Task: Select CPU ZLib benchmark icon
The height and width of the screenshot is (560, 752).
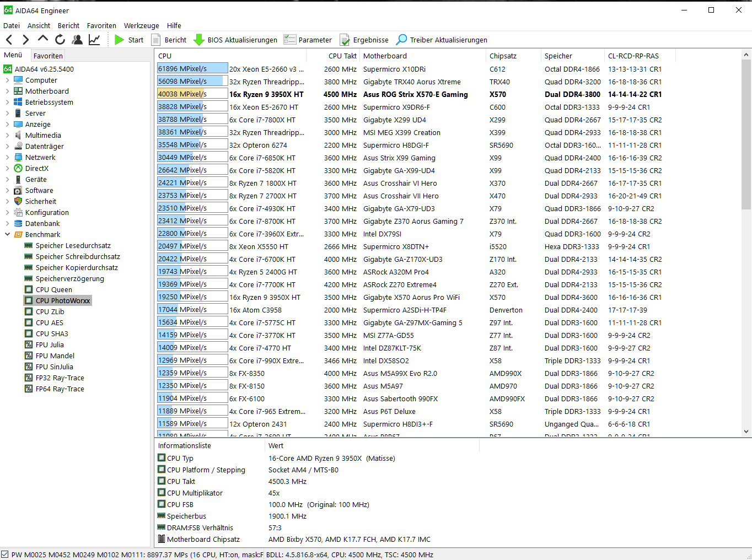Action: point(29,311)
